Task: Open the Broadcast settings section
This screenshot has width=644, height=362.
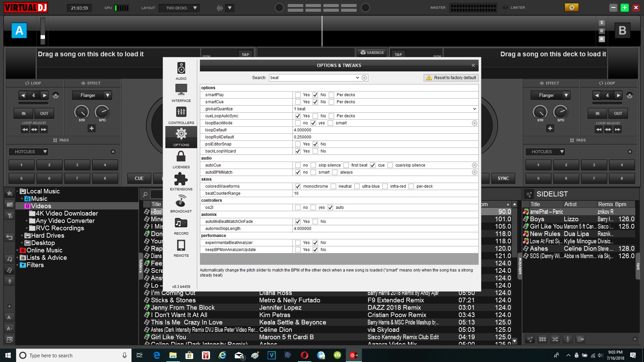Action: [181, 203]
